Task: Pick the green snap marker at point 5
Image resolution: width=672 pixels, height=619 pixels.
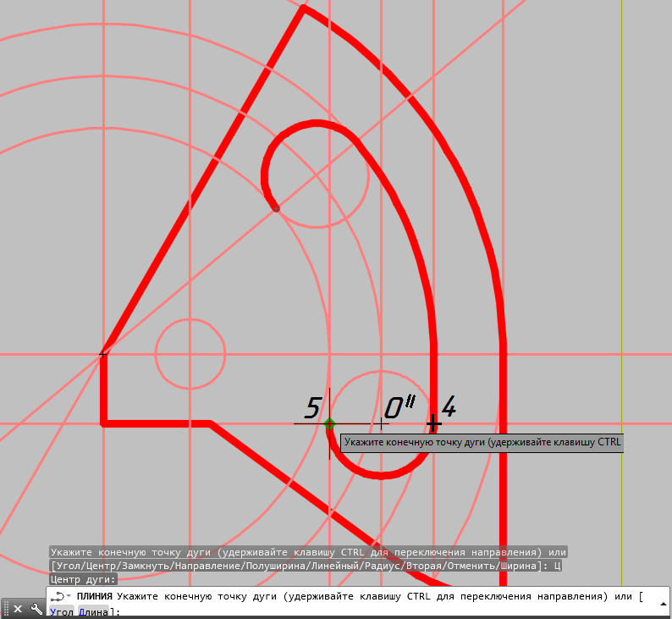Action: (x=329, y=423)
